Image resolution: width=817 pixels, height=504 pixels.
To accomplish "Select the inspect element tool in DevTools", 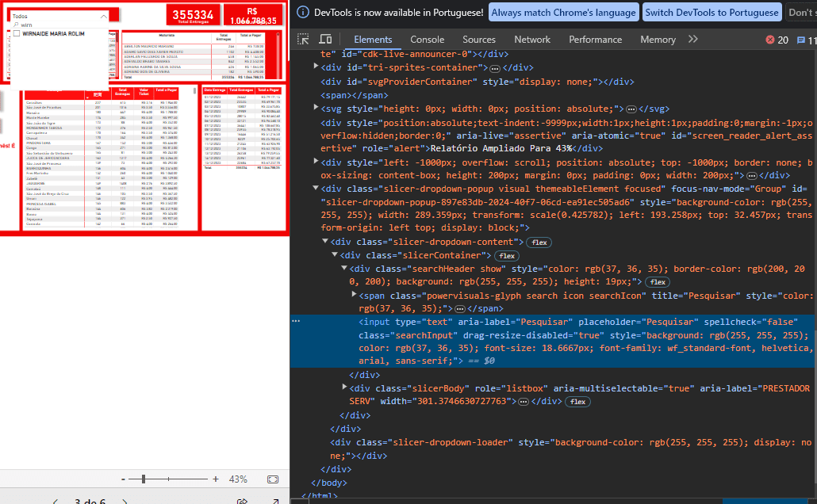I will pyautogui.click(x=302, y=39).
